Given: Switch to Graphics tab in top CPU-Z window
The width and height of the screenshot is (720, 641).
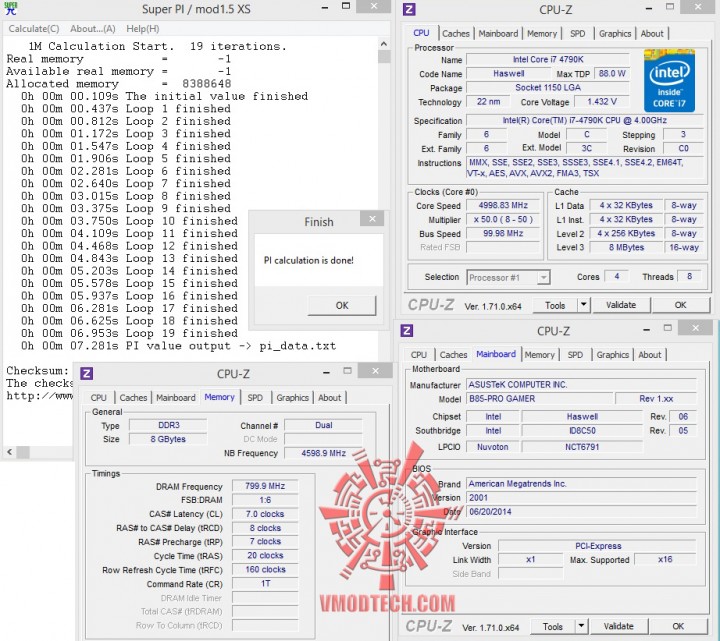Looking at the screenshot, I should (x=614, y=34).
